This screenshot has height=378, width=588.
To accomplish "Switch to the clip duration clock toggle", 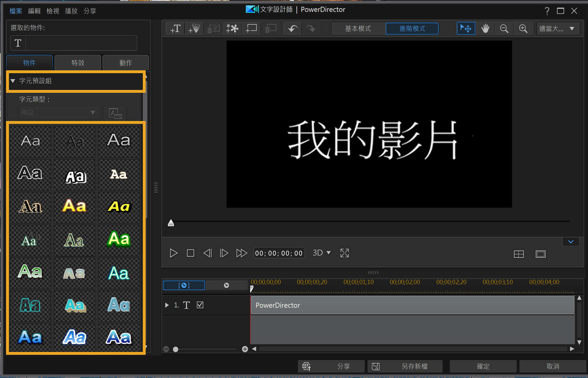I will 227,285.
